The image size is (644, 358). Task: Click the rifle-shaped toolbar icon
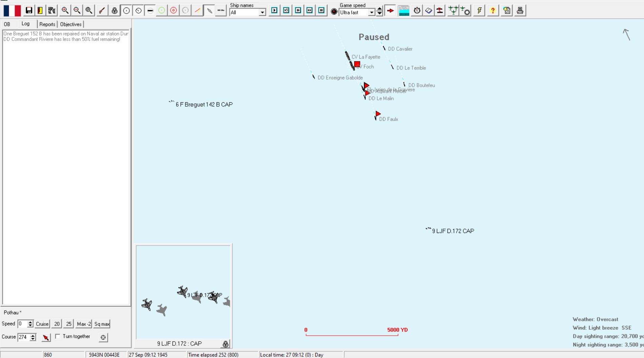(x=102, y=11)
